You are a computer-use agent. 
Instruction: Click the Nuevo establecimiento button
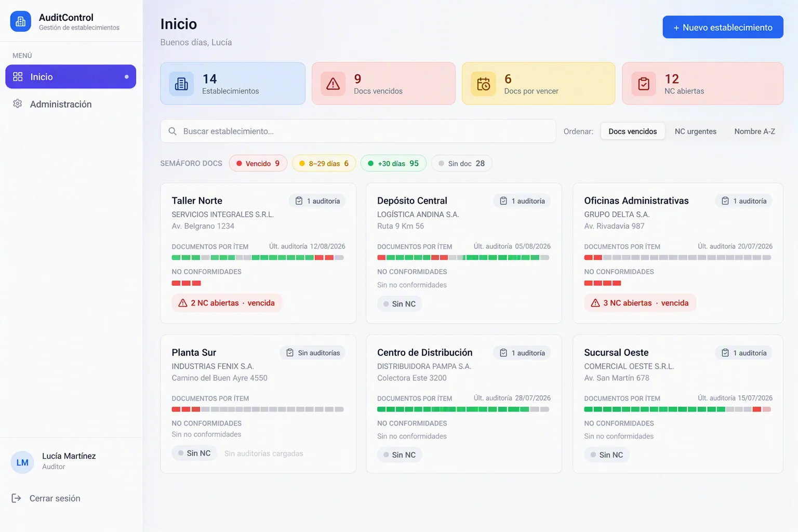pos(723,27)
